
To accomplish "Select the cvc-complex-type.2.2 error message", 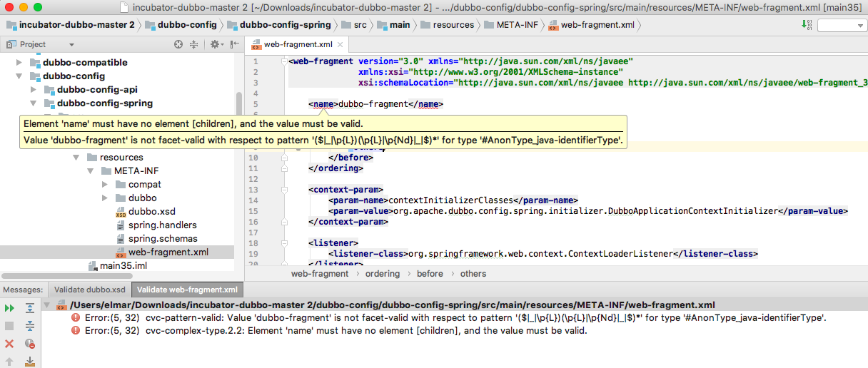I will pos(335,331).
